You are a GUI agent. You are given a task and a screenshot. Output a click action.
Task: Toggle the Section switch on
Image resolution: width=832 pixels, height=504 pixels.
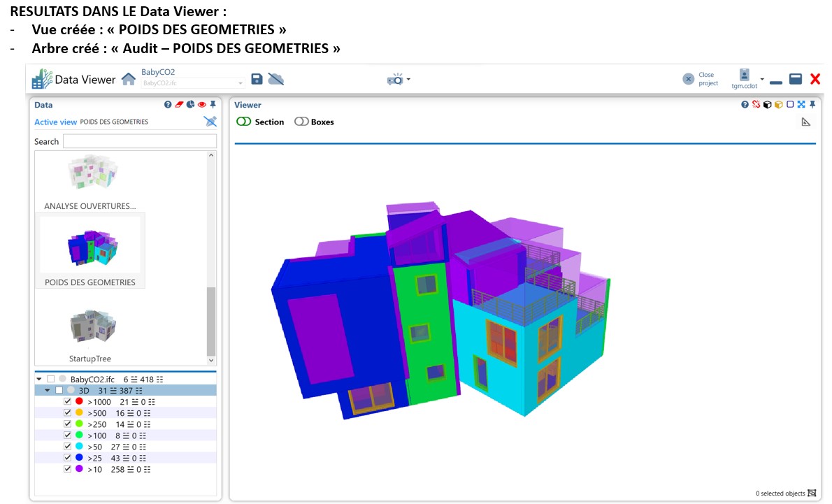click(x=243, y=122)
